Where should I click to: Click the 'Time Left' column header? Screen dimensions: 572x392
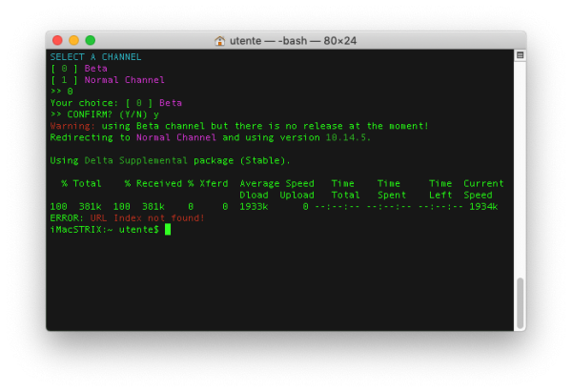click(x=440, y=189)
